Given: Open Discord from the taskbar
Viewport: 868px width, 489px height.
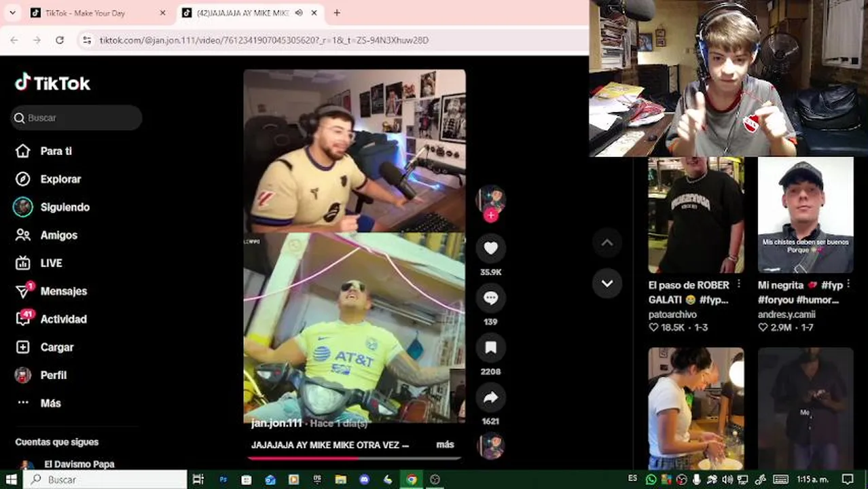Looking at the screenshot, I should 365,479.
